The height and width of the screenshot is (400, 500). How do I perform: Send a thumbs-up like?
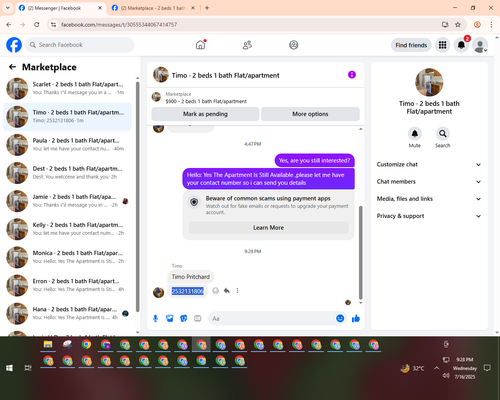pos(356,319)
